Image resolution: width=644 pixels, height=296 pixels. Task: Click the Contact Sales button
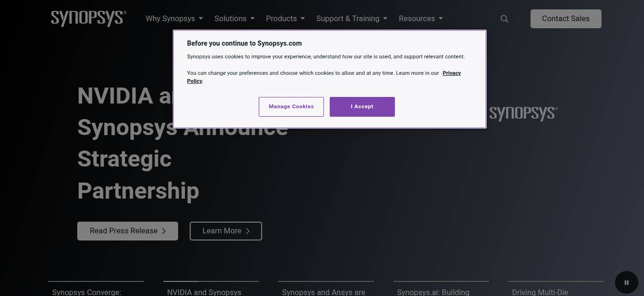pos(566,18)
